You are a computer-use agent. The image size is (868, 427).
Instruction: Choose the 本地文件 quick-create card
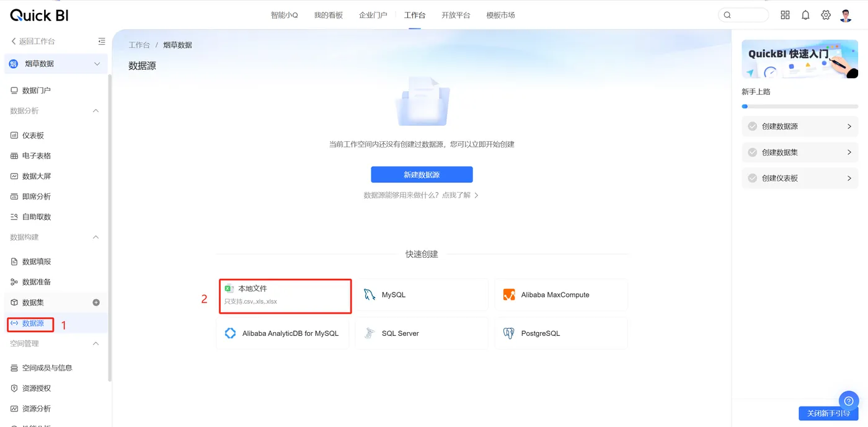click(285, 296)
